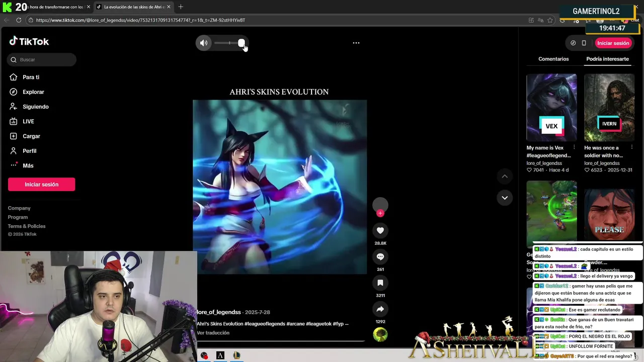Image resolution: width=644 pixels, height=362 pixels.
Task: Share the video with arrow icon
Action: (380, 309)
